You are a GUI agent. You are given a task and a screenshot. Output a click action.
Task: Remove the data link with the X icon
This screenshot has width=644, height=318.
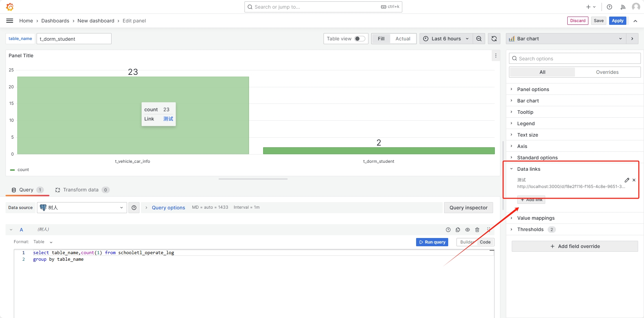point(634,180)
